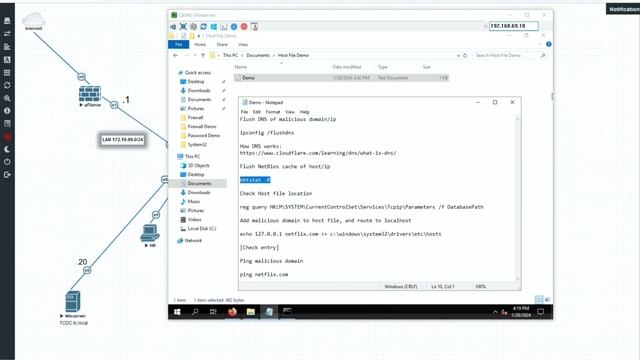
Task: Click 'This PC' in the address breadcrumb
Action: pyautogui.click(x=230, y=55)
